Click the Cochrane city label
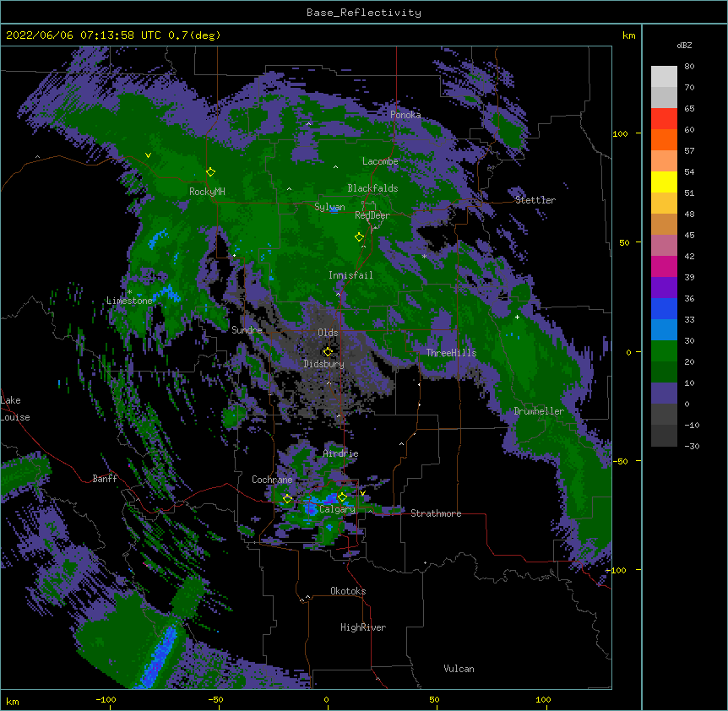Image resolution: width=728 pixels, height=711 pixels. [272, 480]
